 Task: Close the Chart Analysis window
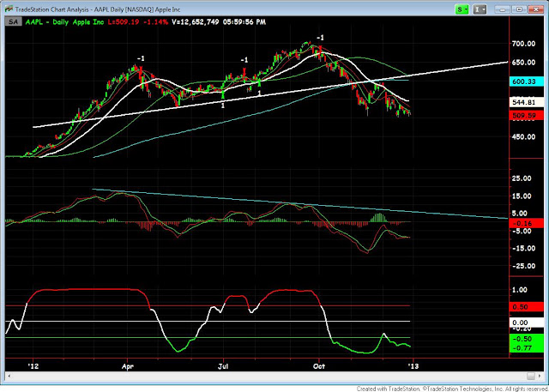point(535,9)
